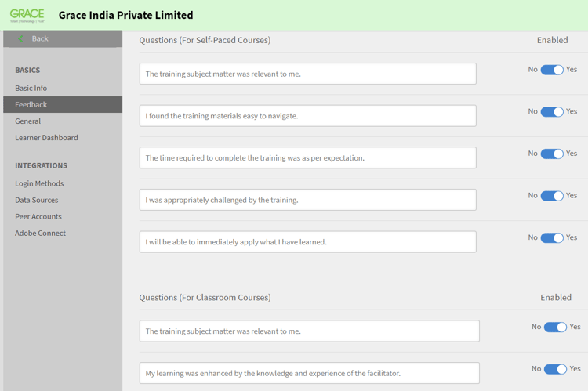Go to Data Sources integration
The height and width of the screenshot is (391, 588).
pyautogui.click(x=37, y=200)
